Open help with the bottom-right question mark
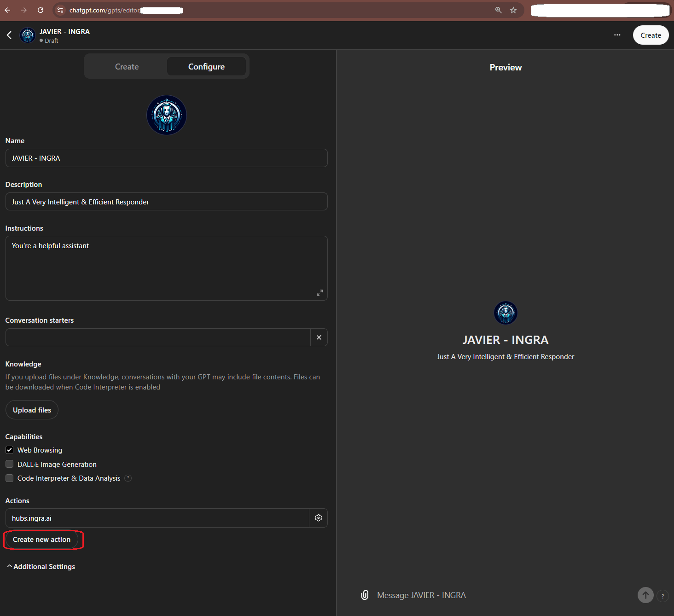The width and height of the screenshot is (674, 616). [662, 596]
